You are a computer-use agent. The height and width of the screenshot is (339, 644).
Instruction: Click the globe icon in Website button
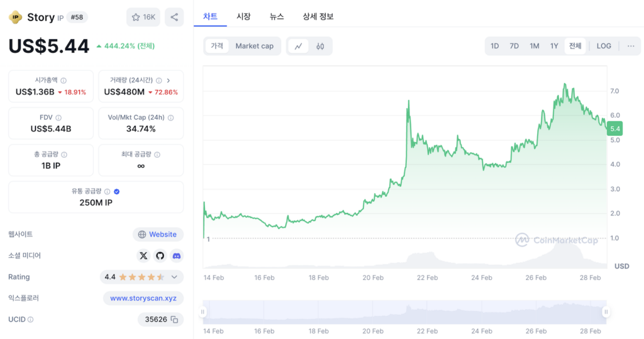[x=142, y=234]
